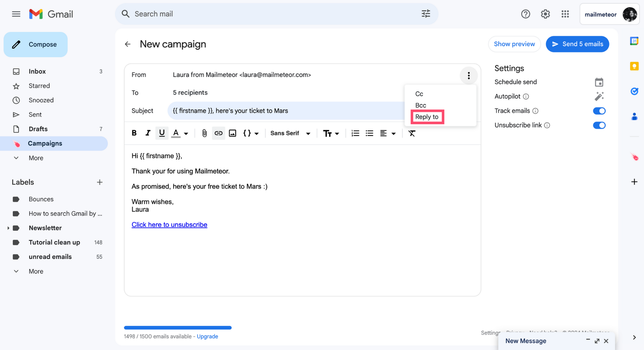The height and width of the screenshot is (350, 644).
Task: Click the Send 5 emails button
Action: point(577,44)
